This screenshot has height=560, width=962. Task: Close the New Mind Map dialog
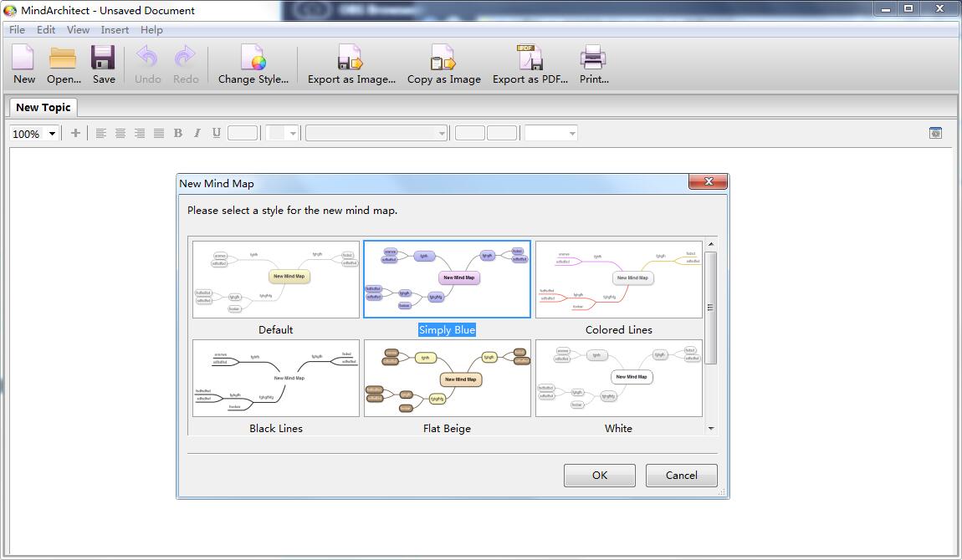click(x=708, y=181)
